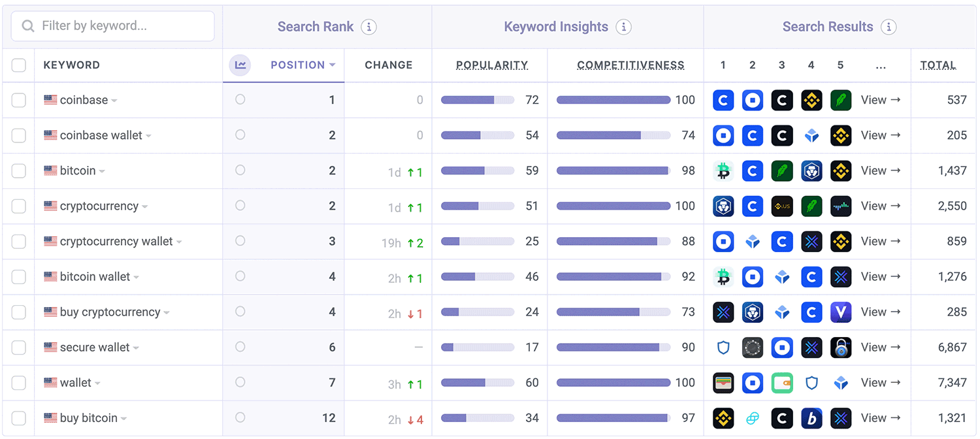Expand dropdown next to secure wallet keyword
Screen dimensions: 980x439
136,348
